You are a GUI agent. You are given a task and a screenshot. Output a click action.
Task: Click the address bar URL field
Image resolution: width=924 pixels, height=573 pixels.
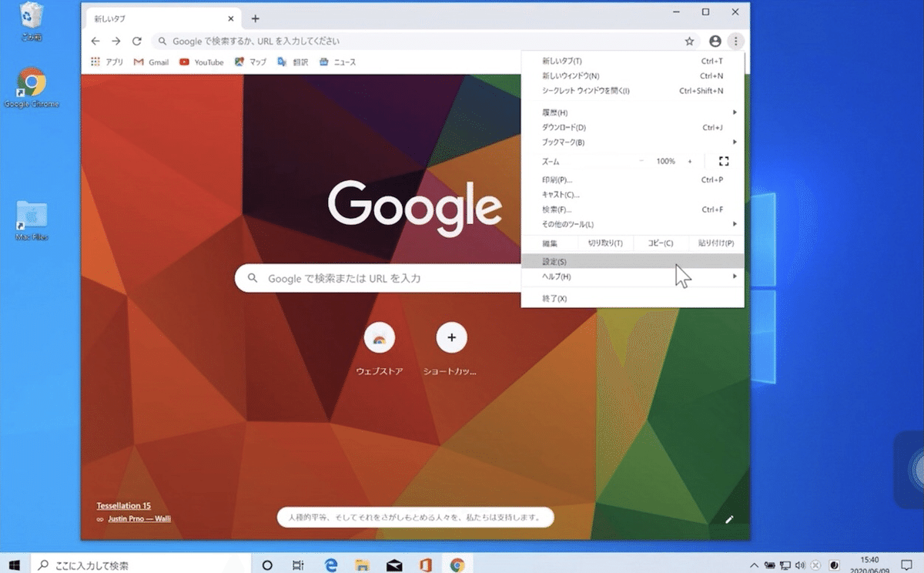[x=416, y=41]
